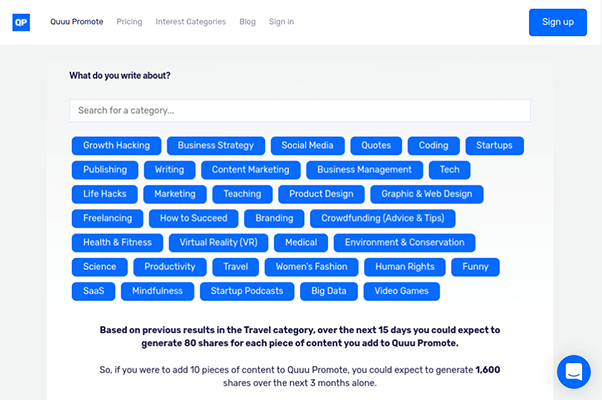602x400 pixels.
Task: Select the Women's Fashion category
Action: pyautogui.click(x=311, y=267)
